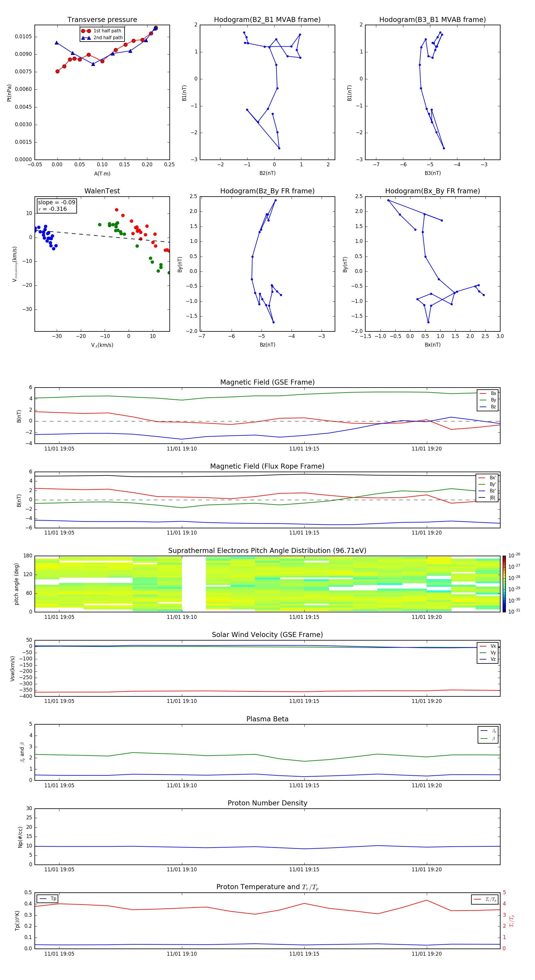Screen dimensions: 535x980
Task: Click the red Te/Tp right axis label
Action: (x=512, y=921)
